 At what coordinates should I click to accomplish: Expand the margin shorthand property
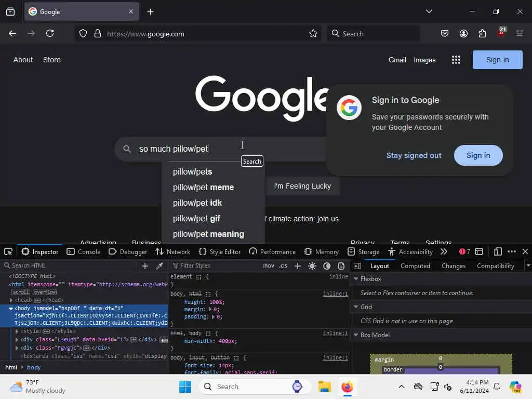[x=210, y=310]
